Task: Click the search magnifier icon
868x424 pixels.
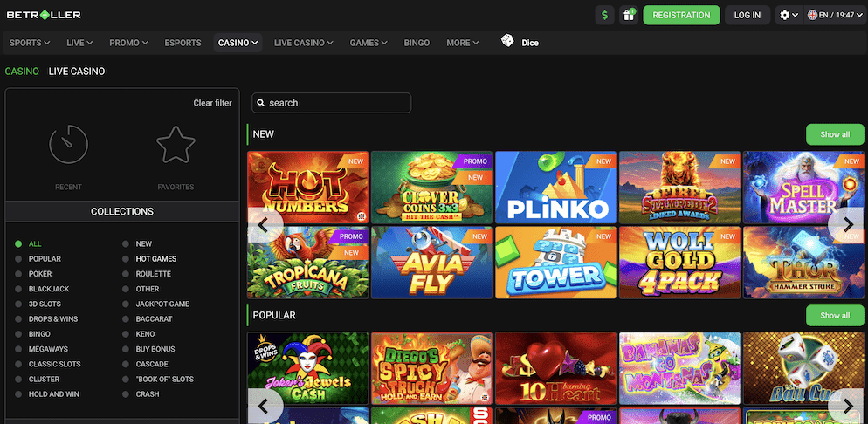Action: click(261, 103)
